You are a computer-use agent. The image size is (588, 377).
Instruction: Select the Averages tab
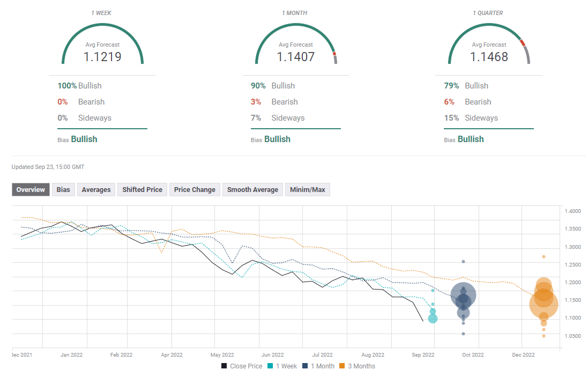click(96, 189)
